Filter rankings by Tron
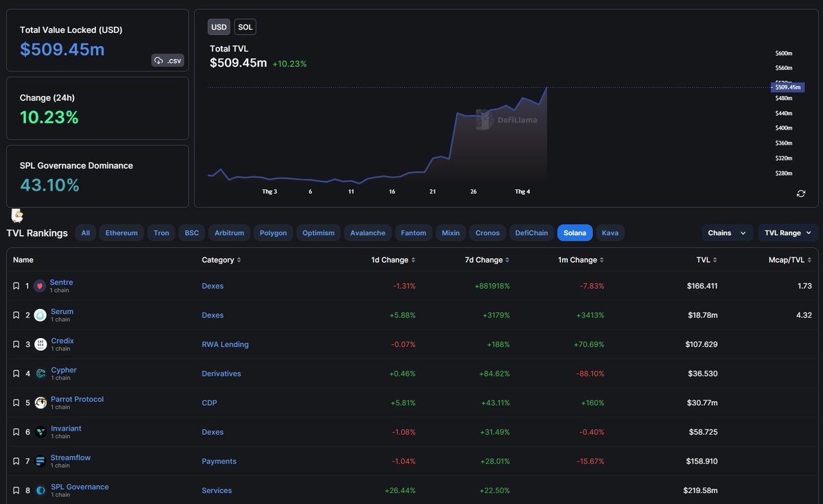The width and height of the screenshot is (823, 504). click(x=161, y=233)
